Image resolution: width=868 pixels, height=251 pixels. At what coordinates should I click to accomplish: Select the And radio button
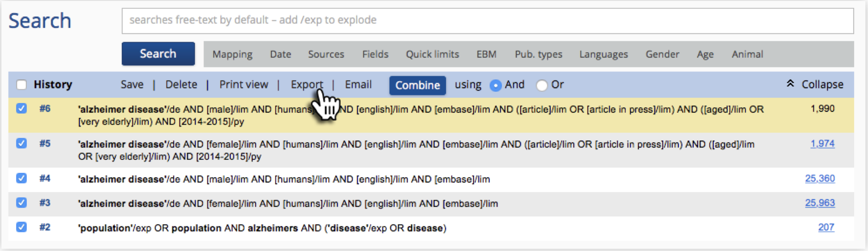[495, 85]
